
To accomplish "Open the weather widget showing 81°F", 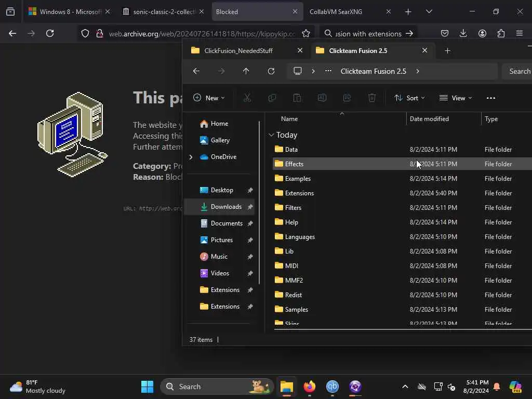I will tap(38, 387).
